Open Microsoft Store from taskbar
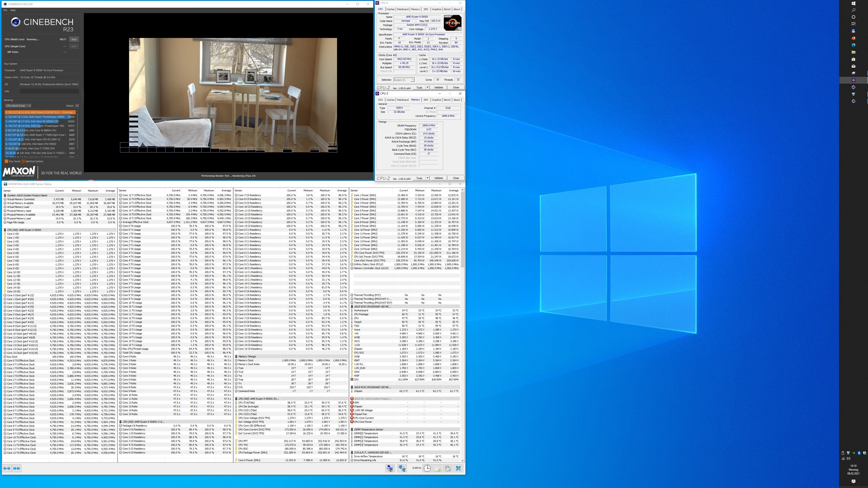Screen dimensions: 868x488 [x=854, y=59]
